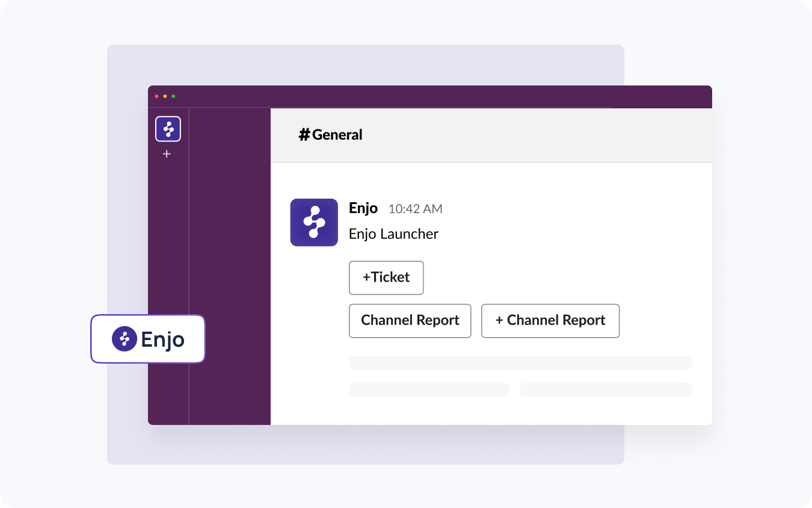Open the Enjo workspace icon in sidebar

pyautogui.click(x=168, y=129)
